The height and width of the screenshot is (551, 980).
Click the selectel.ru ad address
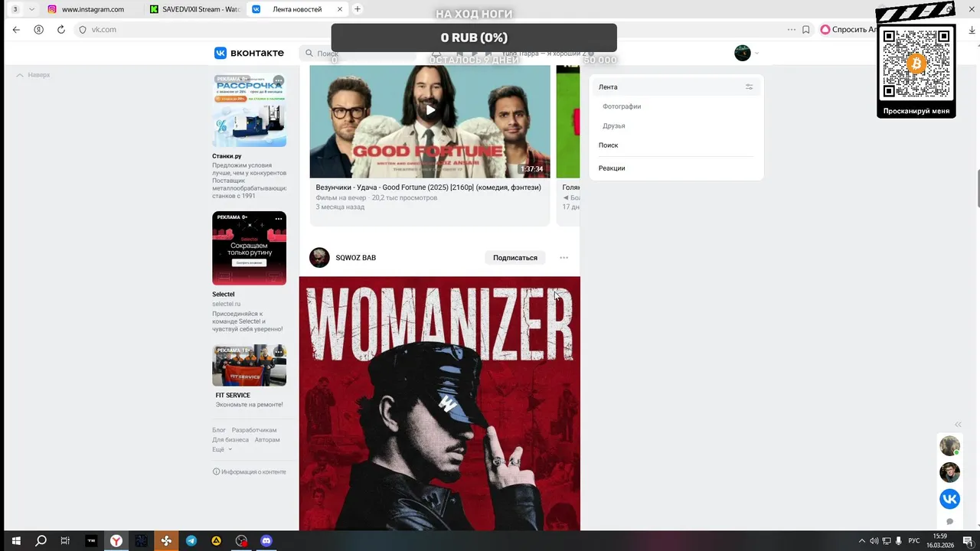tap(227, 305)
